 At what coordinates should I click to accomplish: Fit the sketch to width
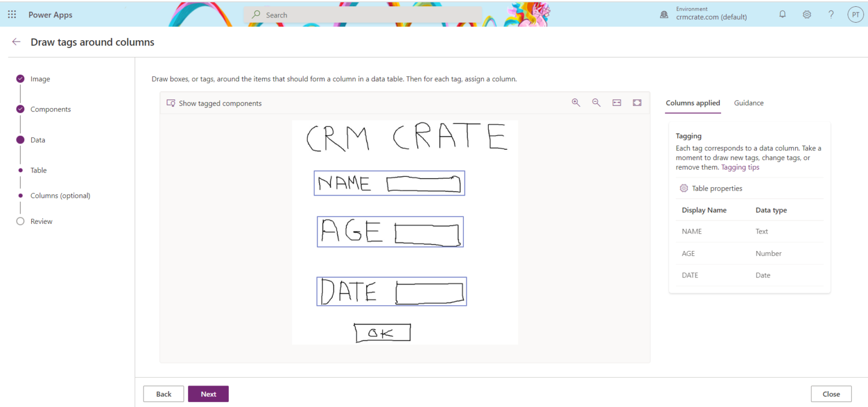click(x=617, y=102)
